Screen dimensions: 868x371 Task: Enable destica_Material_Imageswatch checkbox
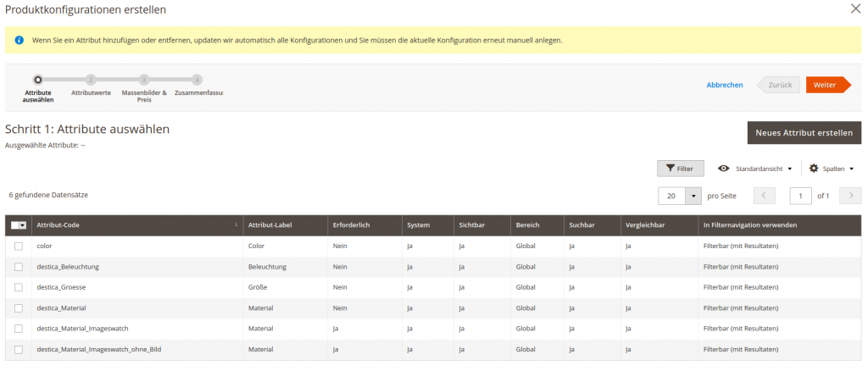coord(19,329)
